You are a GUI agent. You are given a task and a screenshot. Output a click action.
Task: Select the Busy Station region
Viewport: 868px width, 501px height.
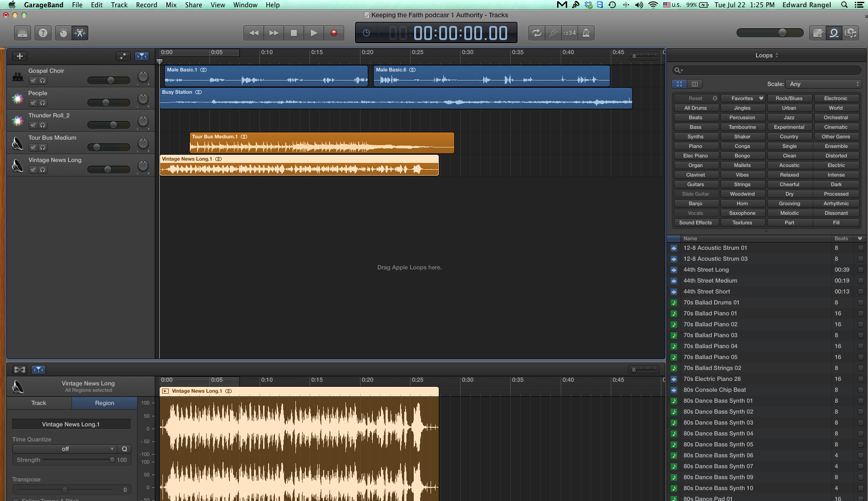point(396,98)
